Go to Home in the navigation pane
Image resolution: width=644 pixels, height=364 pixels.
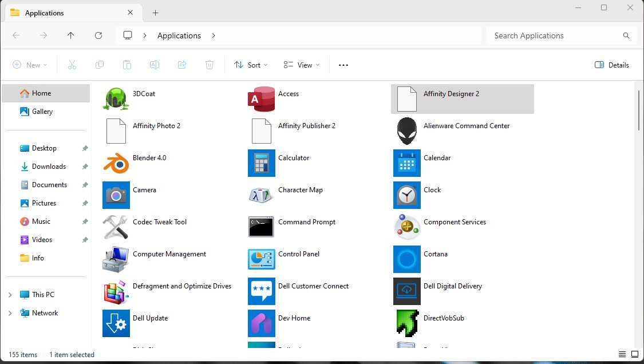(x=46, y=93)
